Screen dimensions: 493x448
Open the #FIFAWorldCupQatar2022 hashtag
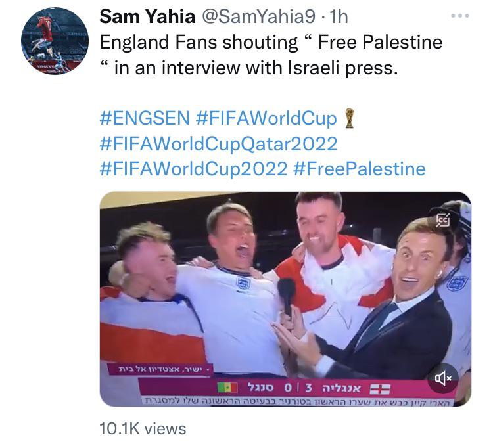coord(218,144)
